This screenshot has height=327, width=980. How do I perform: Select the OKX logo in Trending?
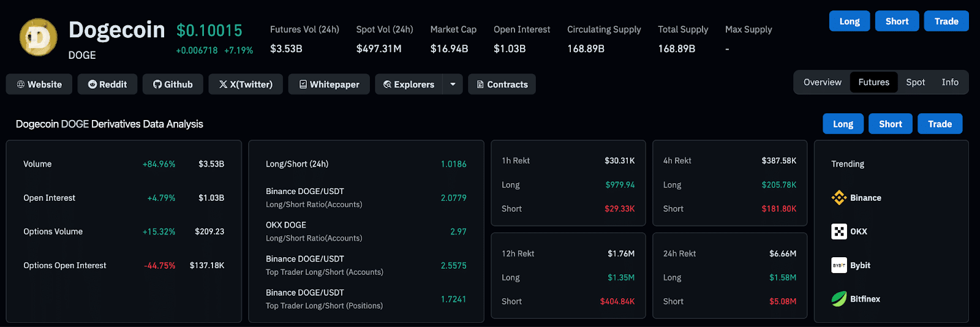pos(839,231)
